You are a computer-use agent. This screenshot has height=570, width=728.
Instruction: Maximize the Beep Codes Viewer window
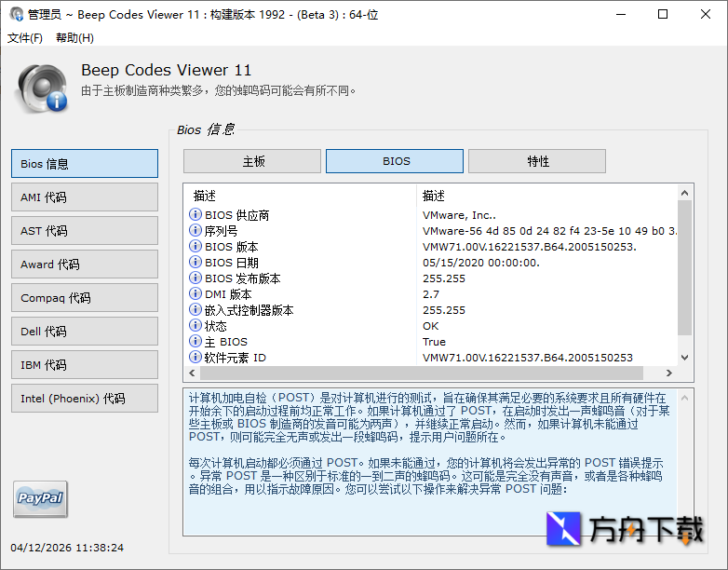[x=663, y=14]
